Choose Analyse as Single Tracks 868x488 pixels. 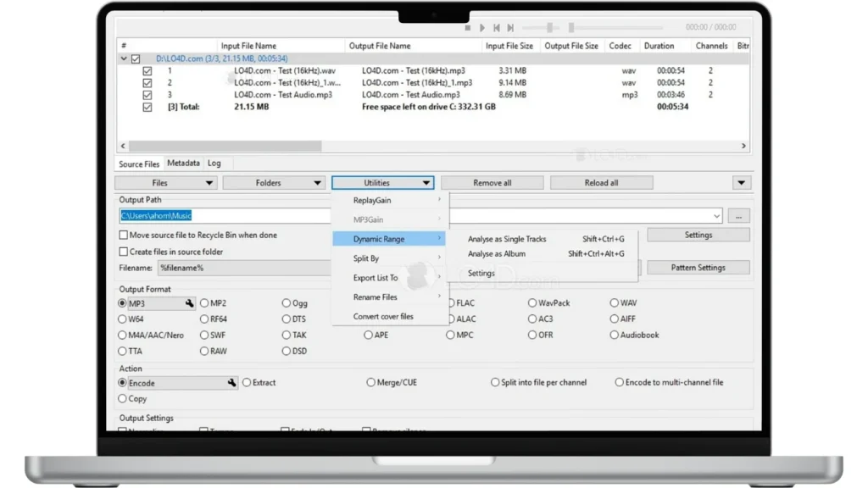(x=507, y=240)
